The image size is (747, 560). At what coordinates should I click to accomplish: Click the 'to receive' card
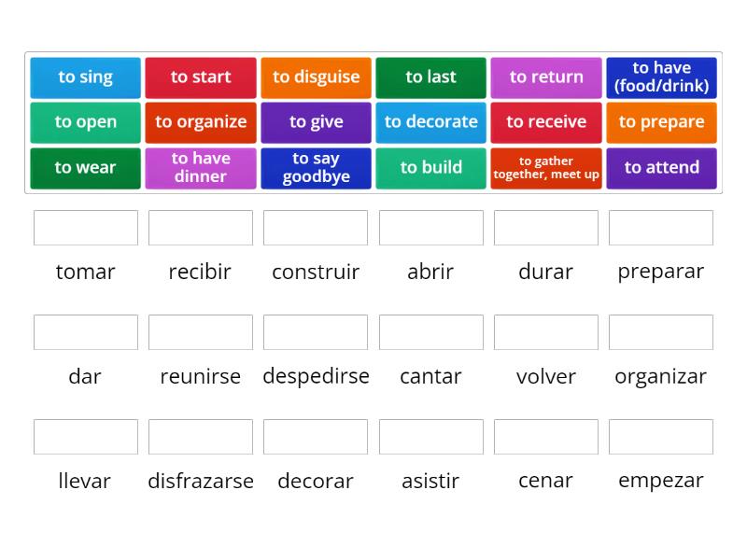tap(545, 122)
